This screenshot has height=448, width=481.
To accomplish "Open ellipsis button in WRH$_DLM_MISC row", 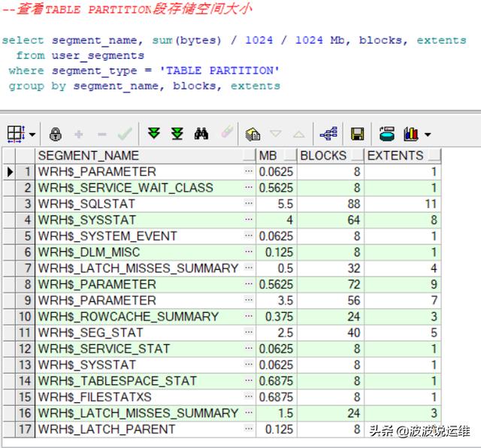I will (x=249, y=251).
